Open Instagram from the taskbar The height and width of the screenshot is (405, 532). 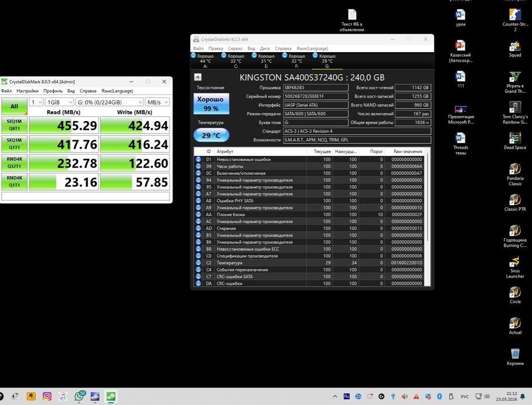click(x=47, y=396)
